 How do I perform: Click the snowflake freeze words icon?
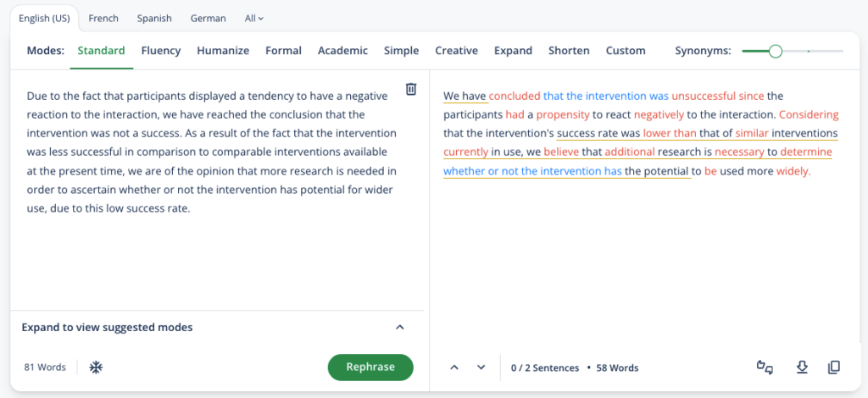click(x=97, y=368)
